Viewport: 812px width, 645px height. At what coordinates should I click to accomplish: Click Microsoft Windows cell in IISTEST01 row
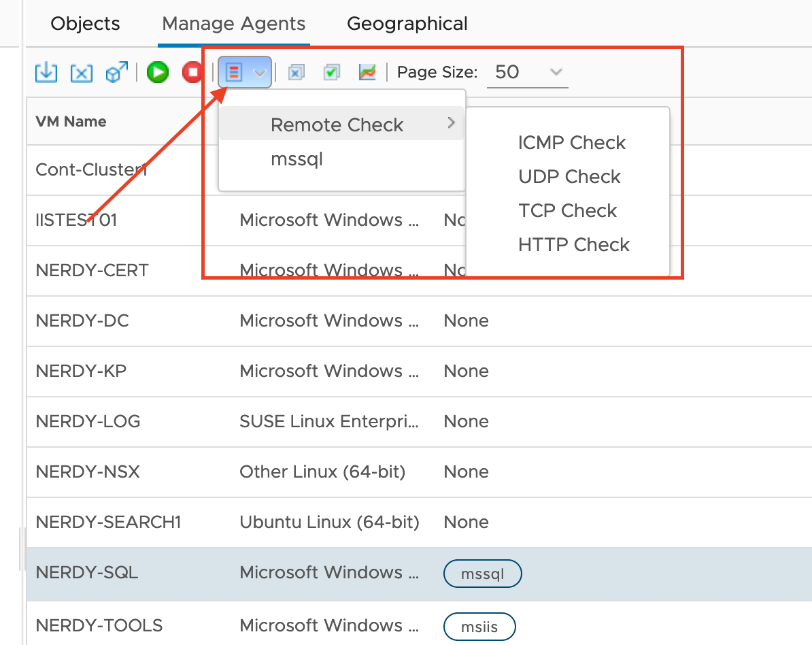[329, 220]
